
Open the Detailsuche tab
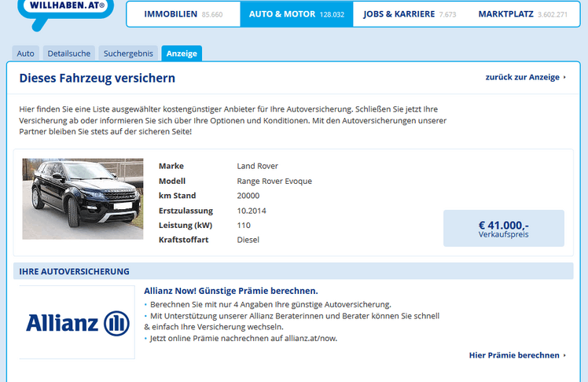tap(68, 53)
